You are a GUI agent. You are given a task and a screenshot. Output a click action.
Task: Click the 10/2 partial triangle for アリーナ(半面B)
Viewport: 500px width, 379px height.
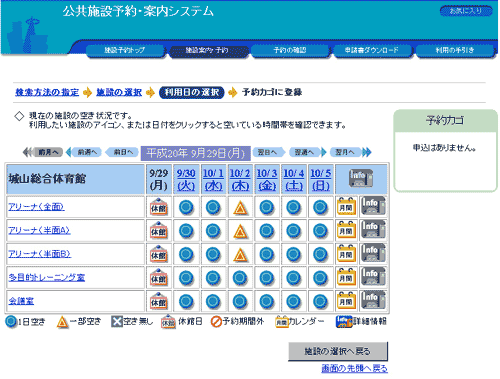[x=240, y=255]
